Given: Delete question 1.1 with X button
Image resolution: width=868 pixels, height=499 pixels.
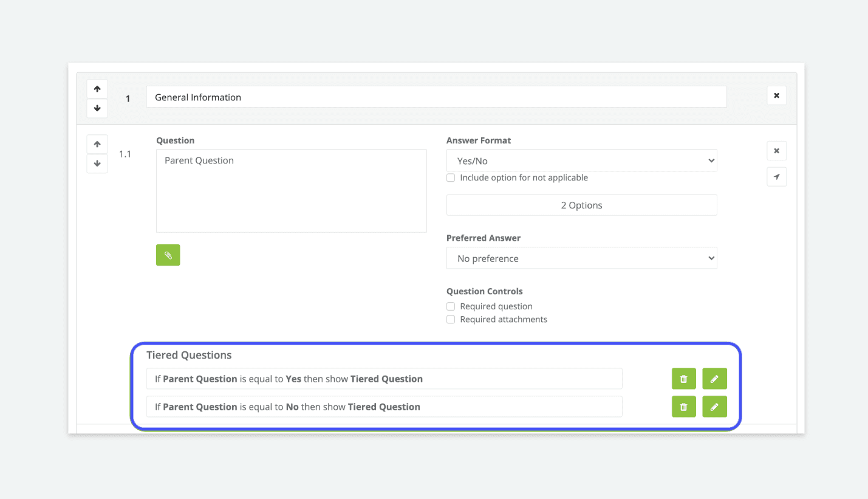Looking at the screenshot, I should point(776,151).
